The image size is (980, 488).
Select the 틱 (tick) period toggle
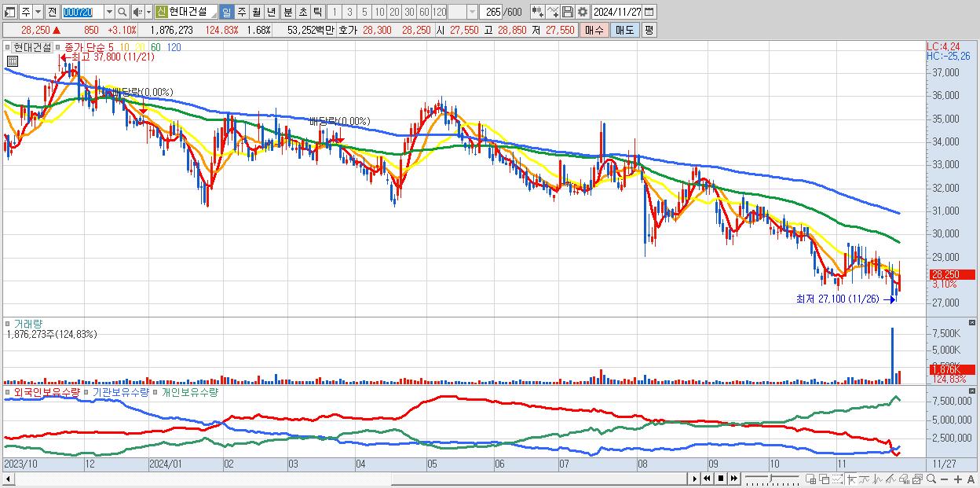pos(316,12)
